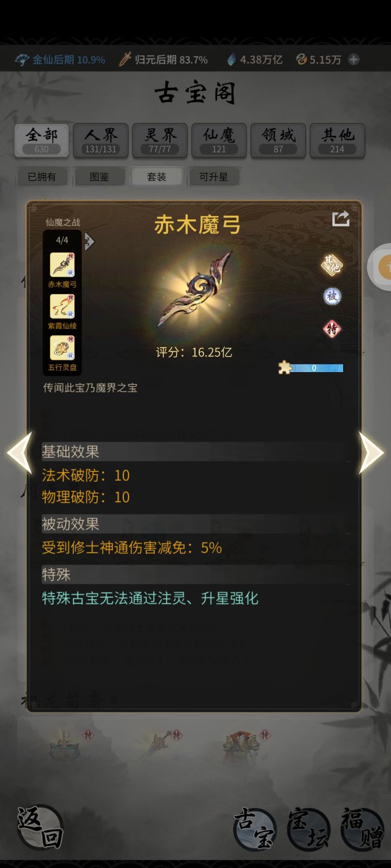This screenshot has width=391, height=868.
Task: Toggle the 已拥有 filter
Action: point(42,177)
